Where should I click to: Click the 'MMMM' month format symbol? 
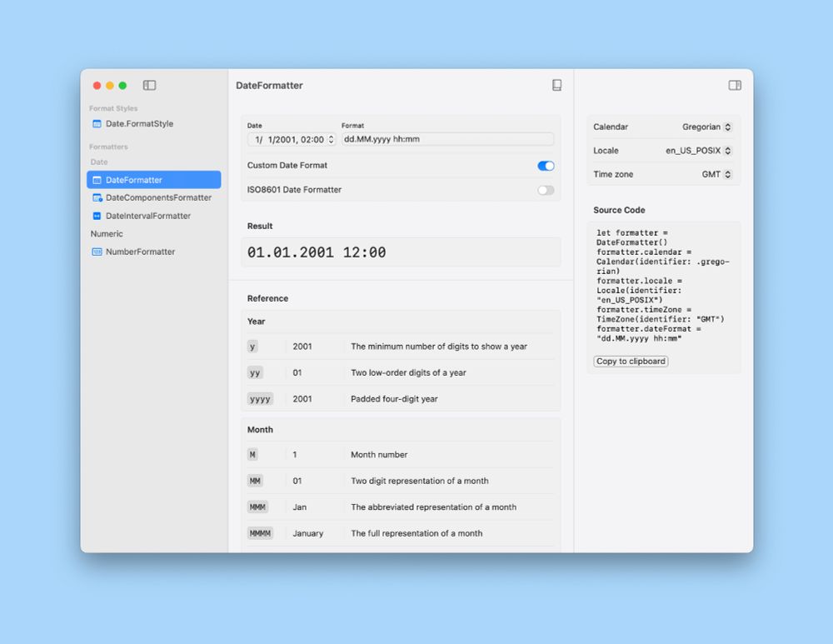260,533
